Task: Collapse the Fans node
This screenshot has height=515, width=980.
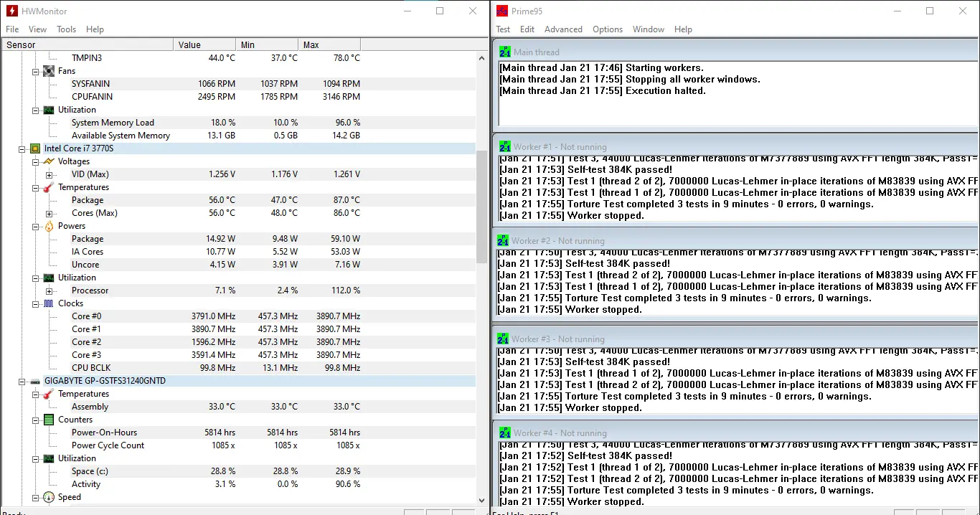Action: 36,71
